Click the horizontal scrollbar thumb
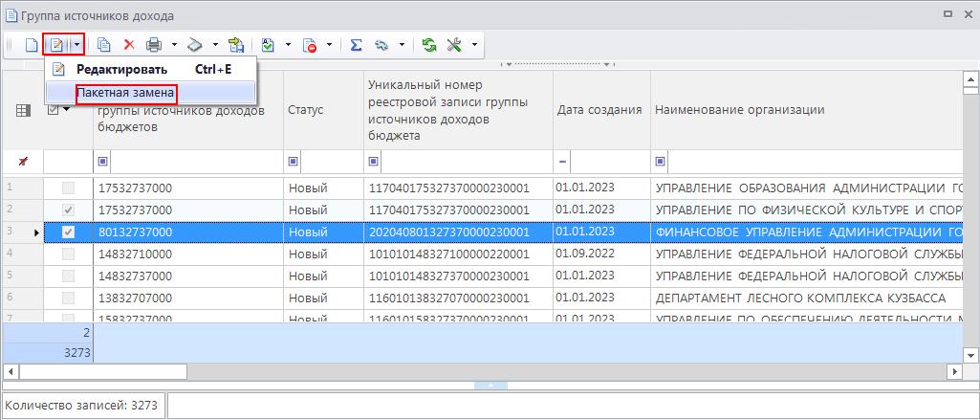This screenshot has height=420, width=980. point(102,372)
